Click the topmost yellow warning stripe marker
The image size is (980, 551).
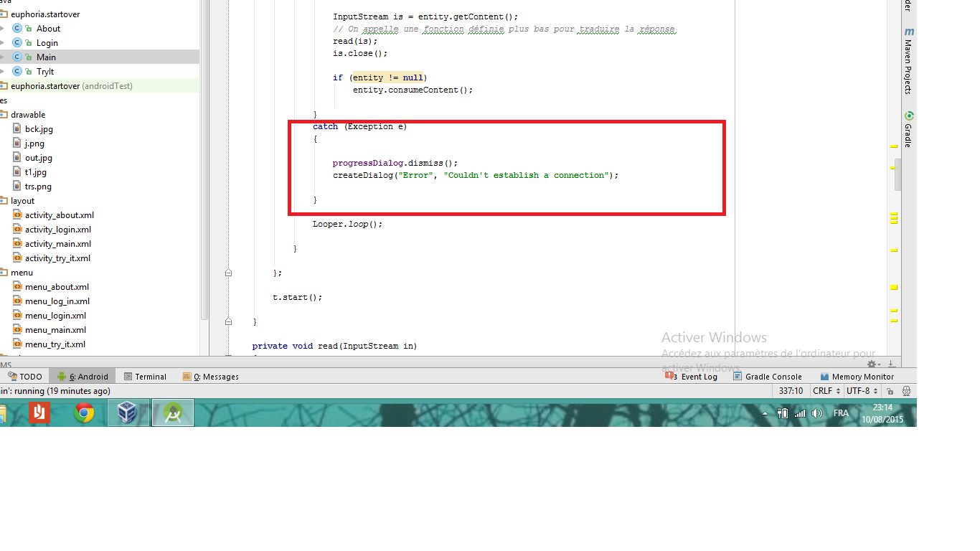tap(894, 146)
